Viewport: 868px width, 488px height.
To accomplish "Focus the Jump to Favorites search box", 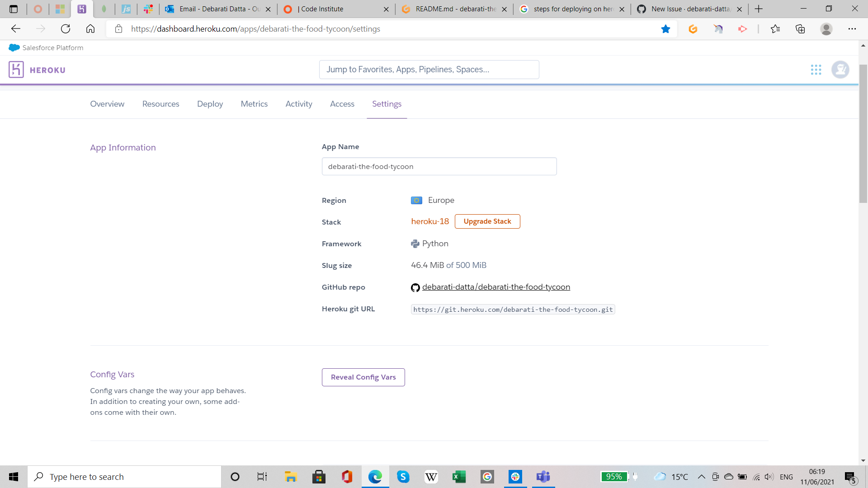I will [429, 70].
